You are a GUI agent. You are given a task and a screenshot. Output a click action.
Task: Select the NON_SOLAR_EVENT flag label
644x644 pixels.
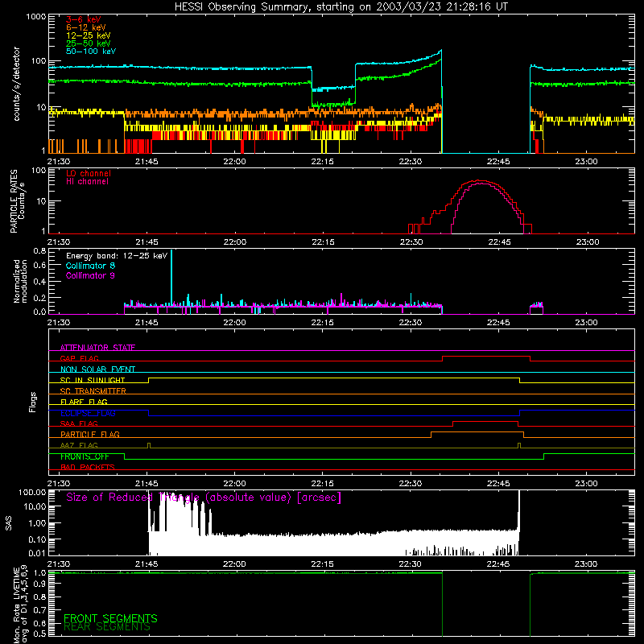pos(97,369)
